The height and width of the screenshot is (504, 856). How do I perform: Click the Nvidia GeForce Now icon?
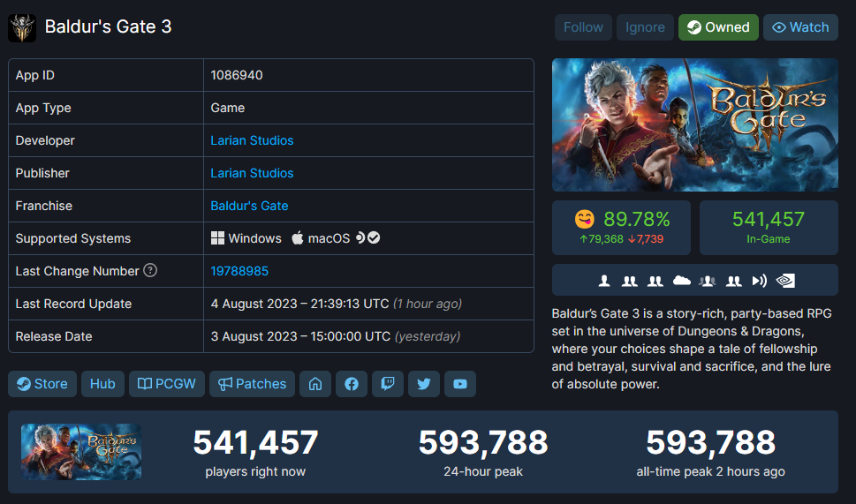[784, 281]
